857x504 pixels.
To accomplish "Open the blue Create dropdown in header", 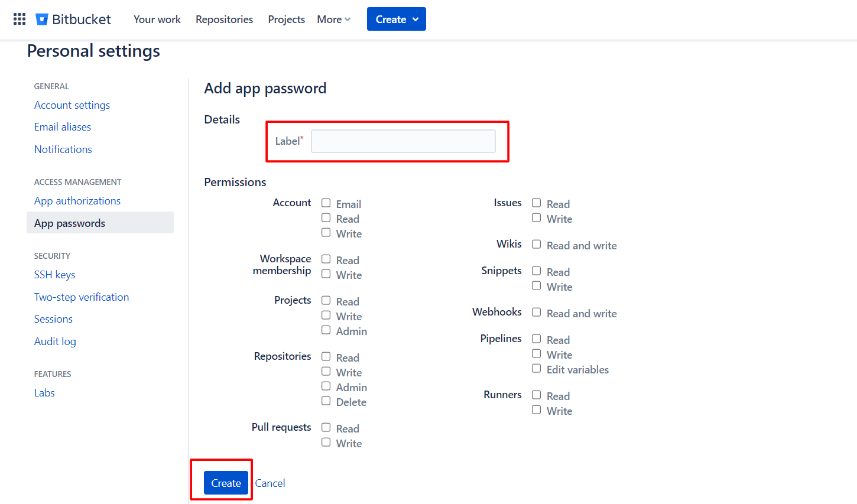I will point(396,19).
